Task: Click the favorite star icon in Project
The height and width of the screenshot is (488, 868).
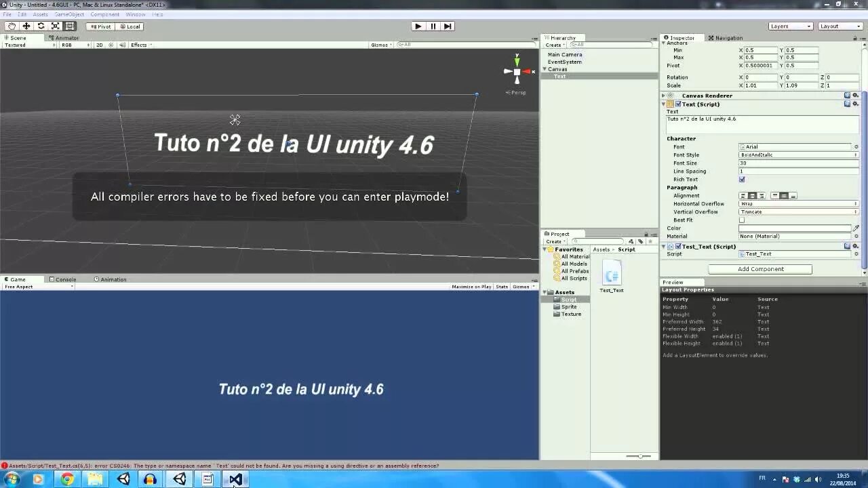Action: (x=650, y=241)
